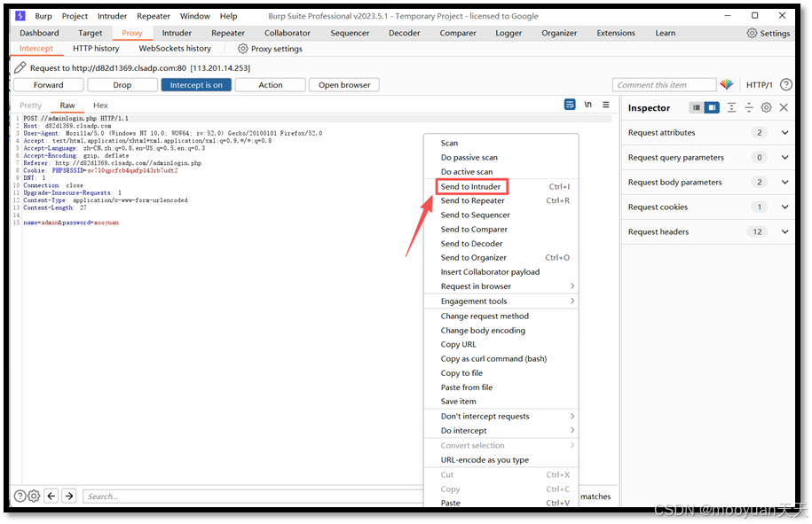Click the HTTP/1 protocol label
The height and width of the screenshot is (524, 812).
tap(759, 85)
